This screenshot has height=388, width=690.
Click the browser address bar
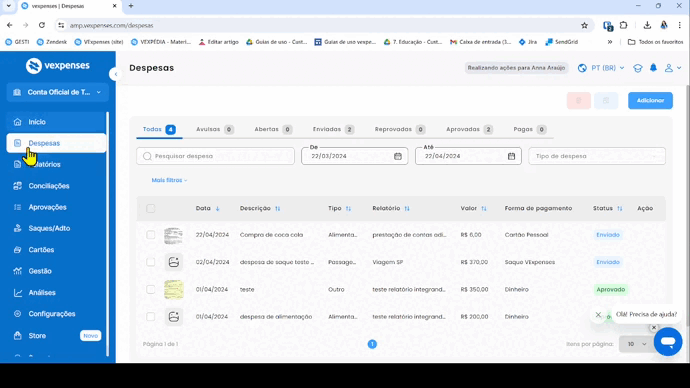tap(323, 26)
